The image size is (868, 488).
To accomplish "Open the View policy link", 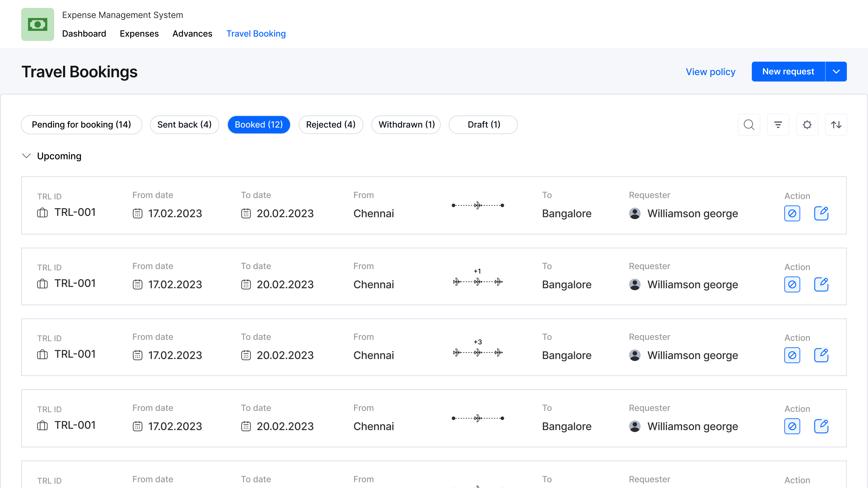I will point(710,72).
